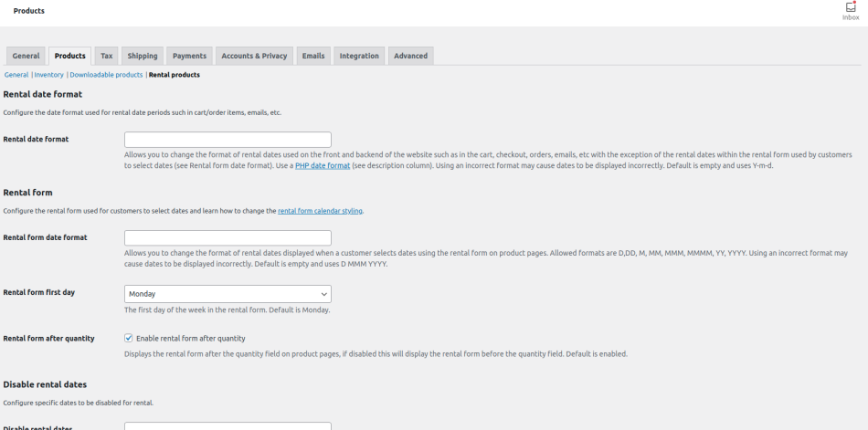
Task: Open the Inbox icon
Action: (x=851, y=10)
